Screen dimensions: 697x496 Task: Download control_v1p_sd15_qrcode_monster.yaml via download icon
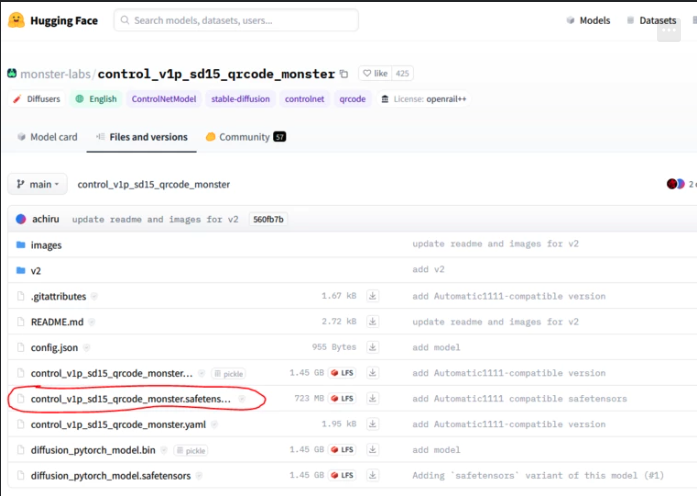pos(373,424)
